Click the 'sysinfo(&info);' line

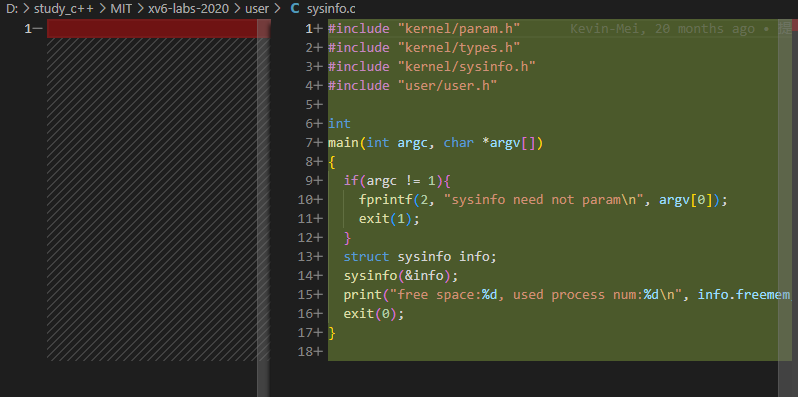[x=401, y=276]
